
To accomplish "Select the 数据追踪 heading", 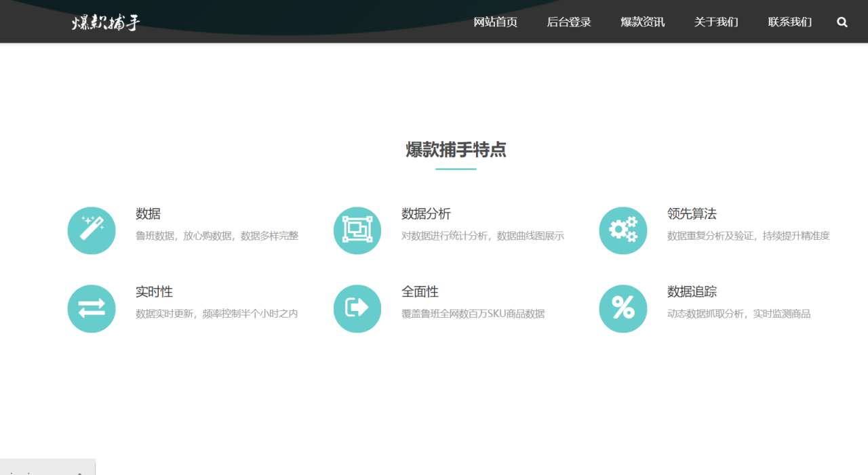I will coord(691,291).
